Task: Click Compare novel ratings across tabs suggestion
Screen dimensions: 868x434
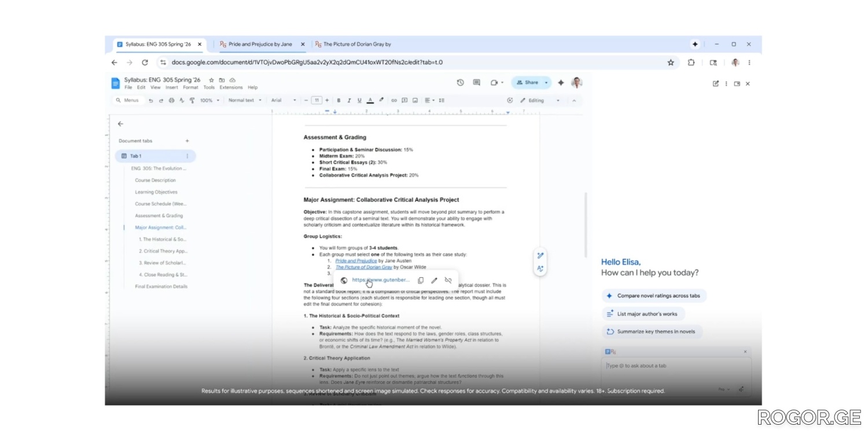Action: pos(654,296)
